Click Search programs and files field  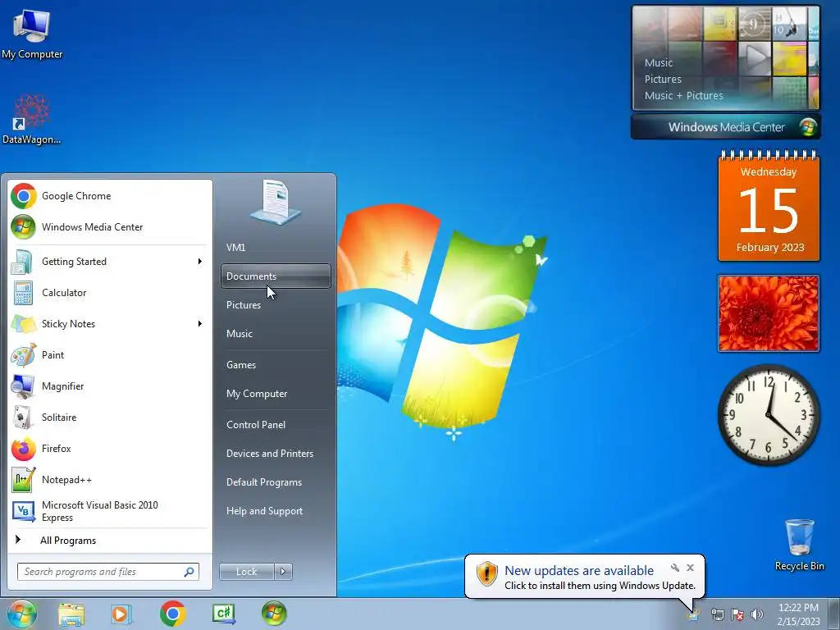[107, 572]
